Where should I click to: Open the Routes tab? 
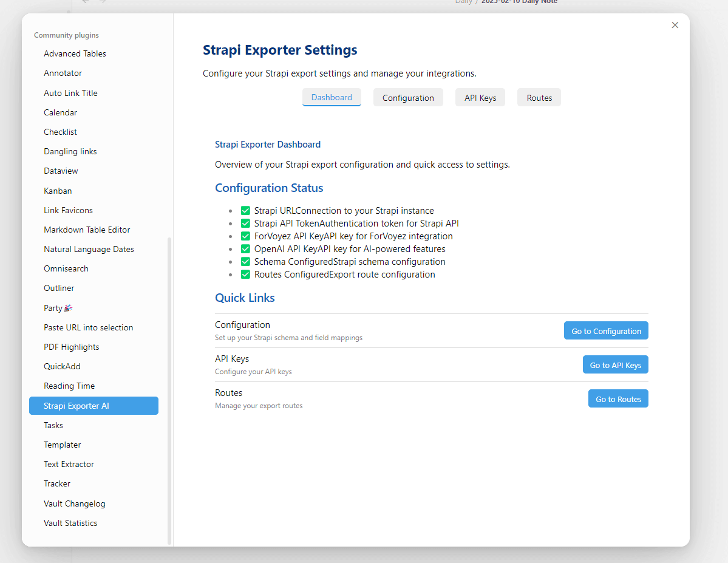pos(539,98)
